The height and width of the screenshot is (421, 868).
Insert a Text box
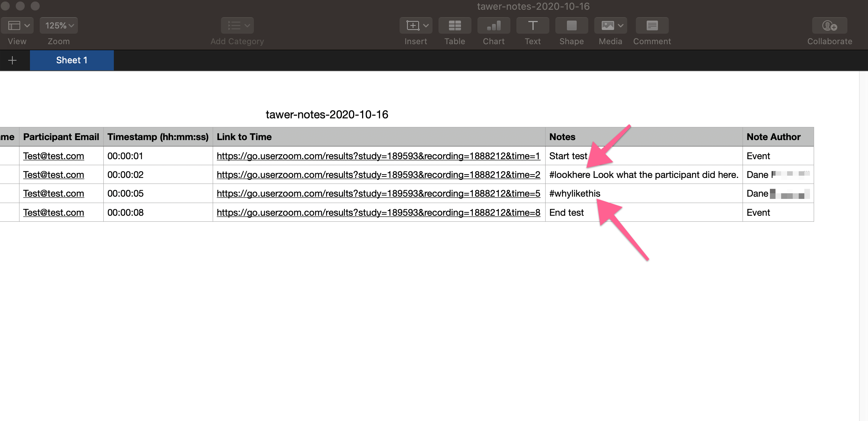[x=532, y=25]
